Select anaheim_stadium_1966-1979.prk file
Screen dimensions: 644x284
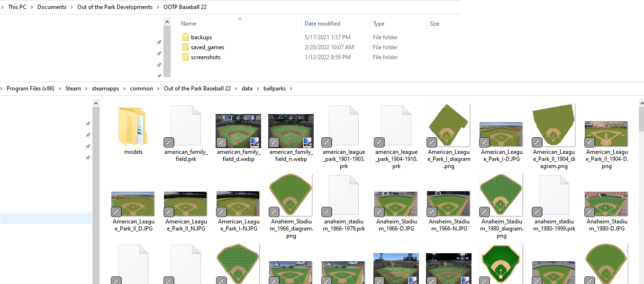click(344, 197)
